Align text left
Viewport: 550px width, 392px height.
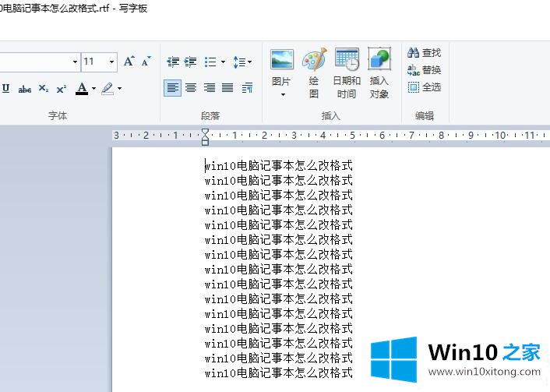pyautogui.click(x=173, y=88)
